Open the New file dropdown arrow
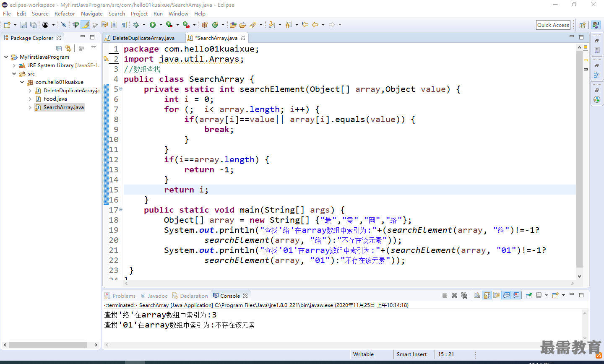This screenshot has width=604, height=364. click(x=15, y=25)
